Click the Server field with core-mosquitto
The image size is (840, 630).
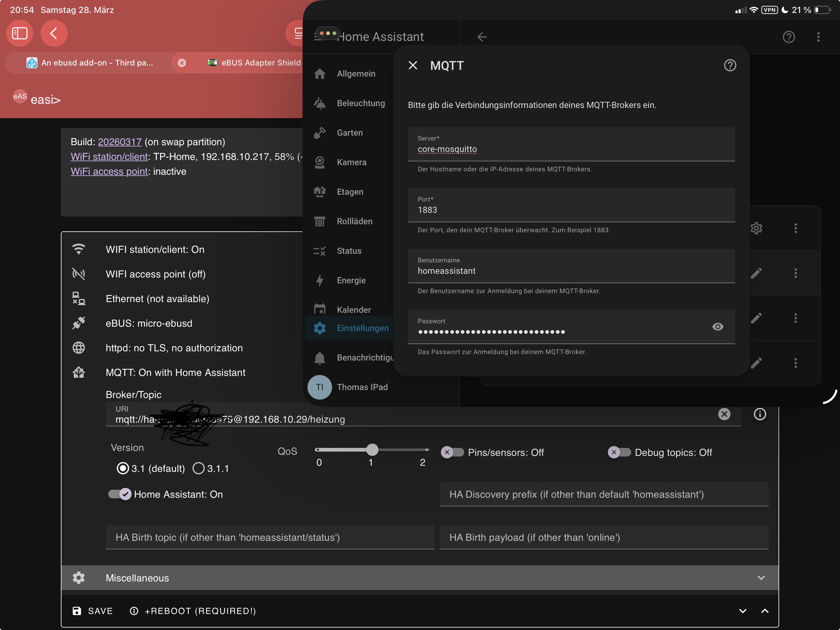(571, 144)
